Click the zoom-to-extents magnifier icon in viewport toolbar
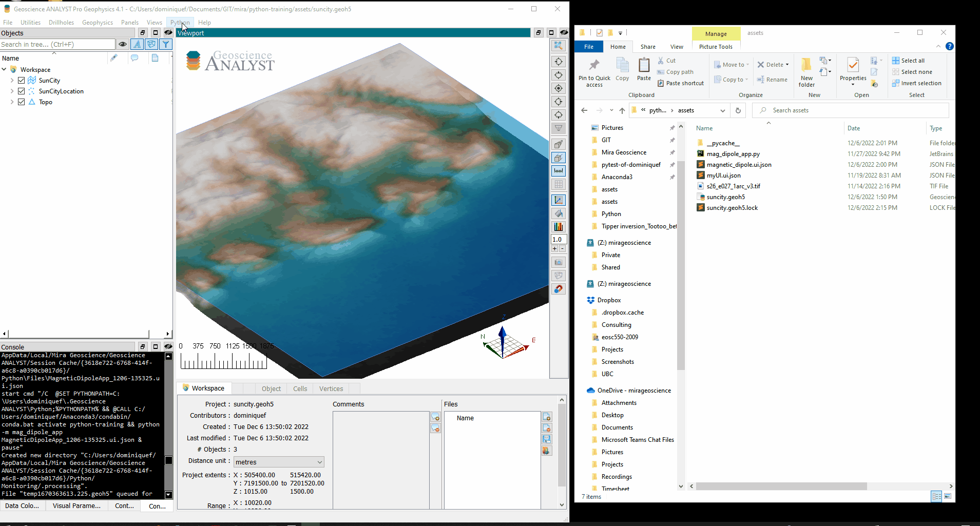This screenshot has height=526, width=980. [x=559, y=46]
